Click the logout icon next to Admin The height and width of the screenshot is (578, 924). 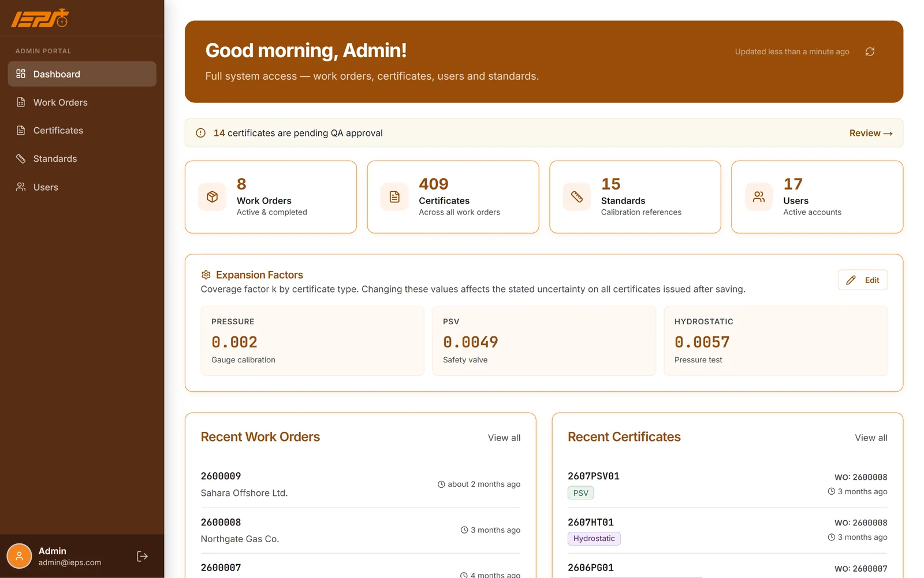click(x=142, y=556)
